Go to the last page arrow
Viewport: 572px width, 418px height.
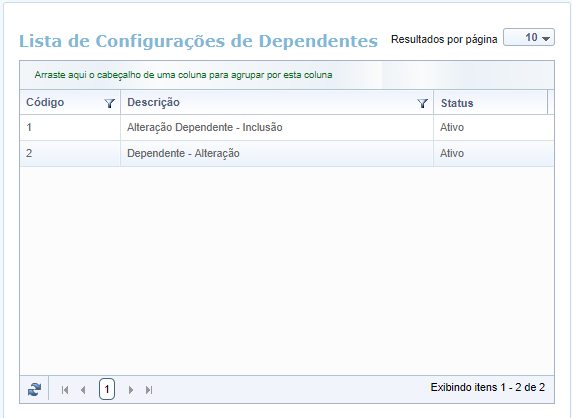[149, 390]
